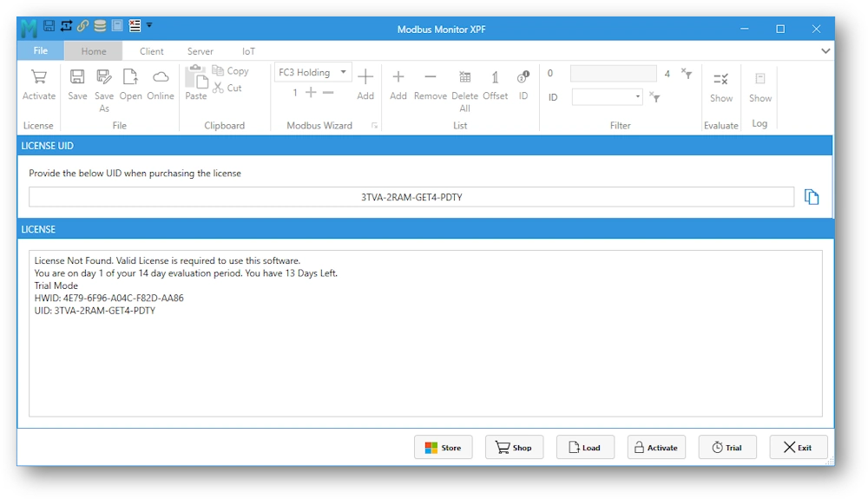Clear the ID filter funnel icon
The image size is (868, 499).
pos(654,97)
